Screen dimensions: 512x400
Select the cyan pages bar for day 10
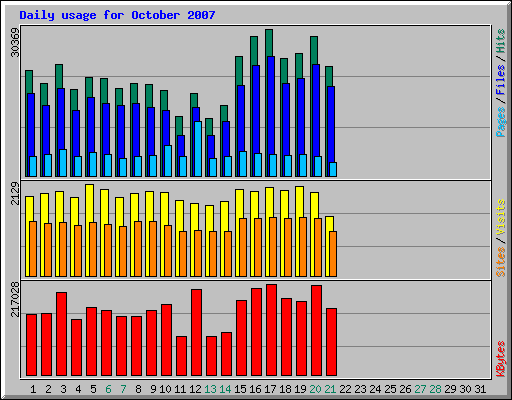(168, 161)
